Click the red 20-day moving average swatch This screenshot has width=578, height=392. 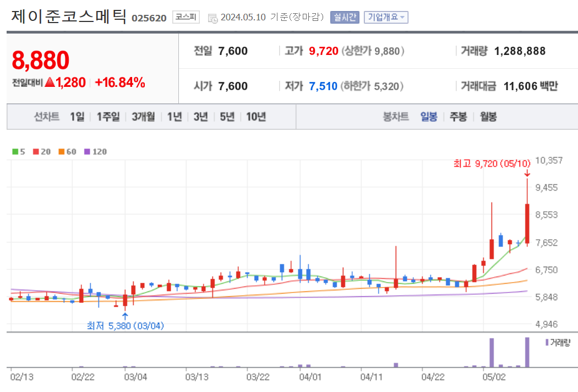36,152
